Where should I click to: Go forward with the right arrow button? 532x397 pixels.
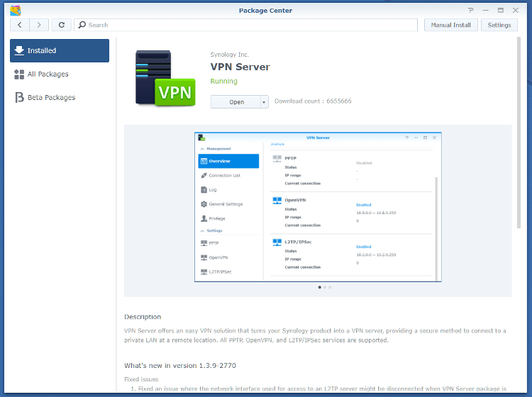[39, 25]
